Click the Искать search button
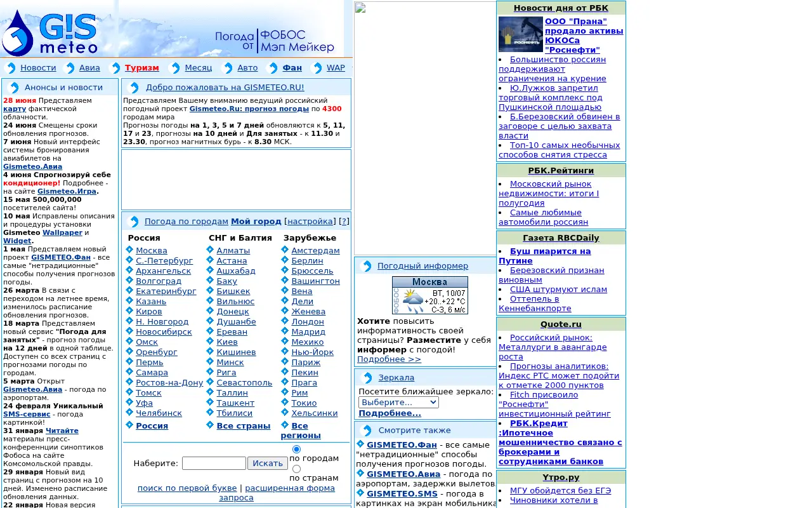 pyautogui.click(x=268, y=464)
